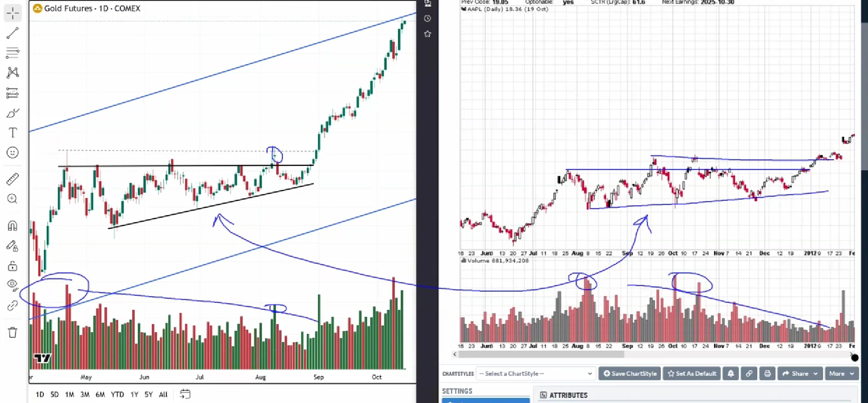This screenshot has width=868, height=403.
Task: Toggle lock all drawing tools
Action: (13, 266)
